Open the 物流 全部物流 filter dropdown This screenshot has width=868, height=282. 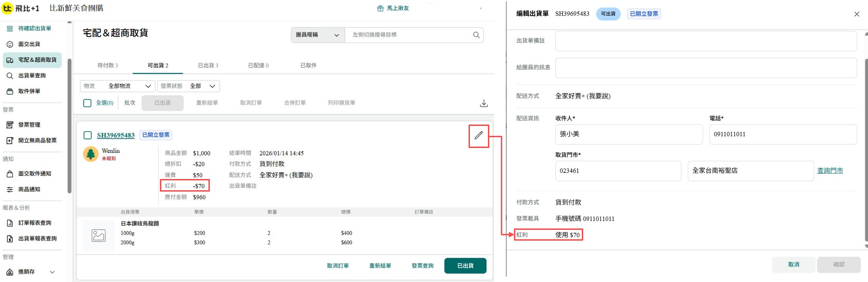pos(118,86)
